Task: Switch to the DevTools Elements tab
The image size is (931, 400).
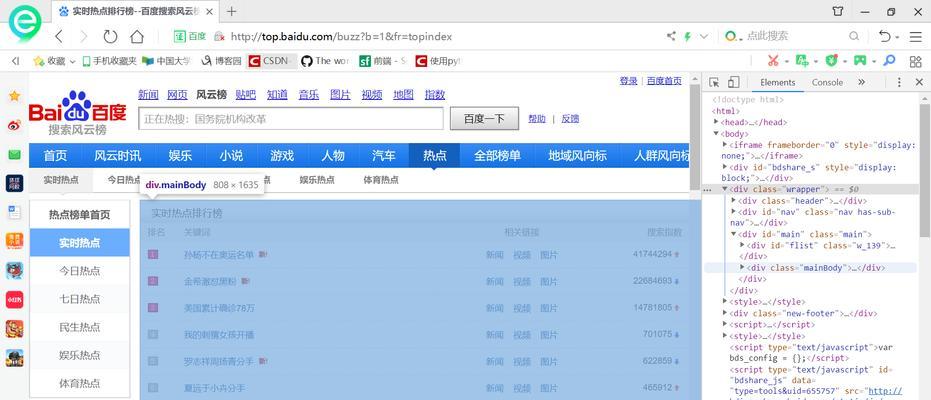Action: coord(777,82)
